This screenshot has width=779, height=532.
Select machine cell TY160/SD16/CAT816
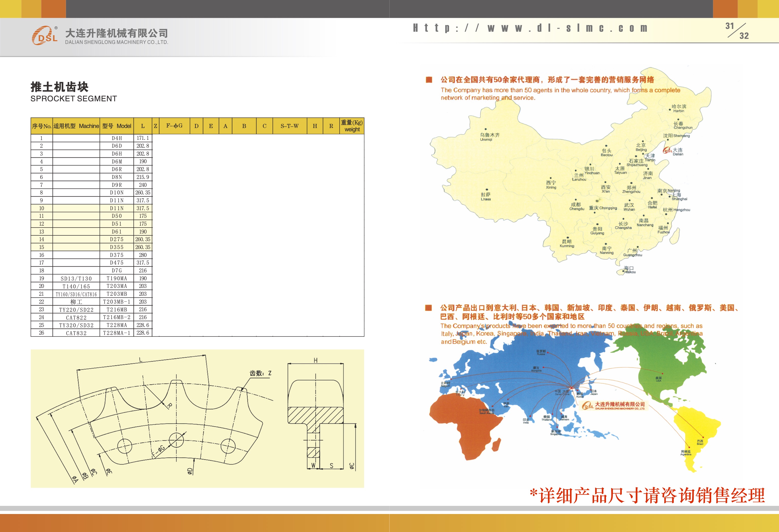coord(76,294)
